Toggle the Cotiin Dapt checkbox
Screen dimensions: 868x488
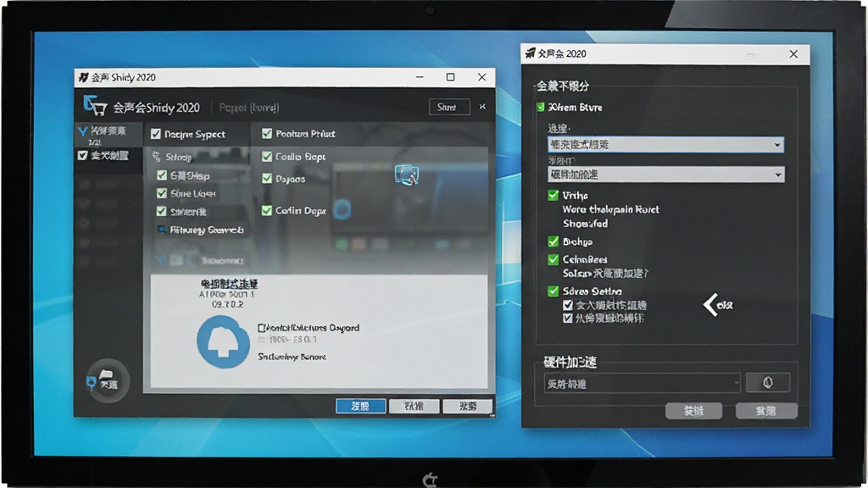tap(267, 210)
